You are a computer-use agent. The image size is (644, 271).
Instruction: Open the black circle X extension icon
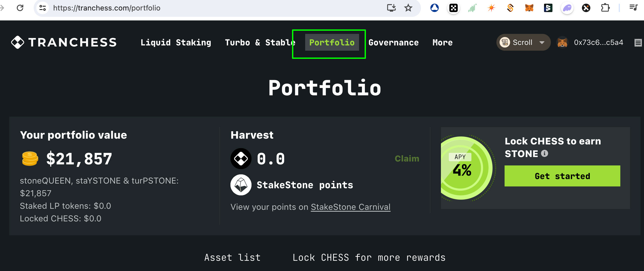pyautogui.click(x=586, y=8)
